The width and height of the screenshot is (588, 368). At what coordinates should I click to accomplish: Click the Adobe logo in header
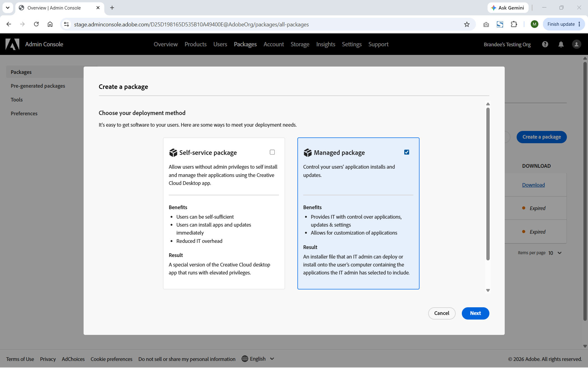(x=12, y=44)
